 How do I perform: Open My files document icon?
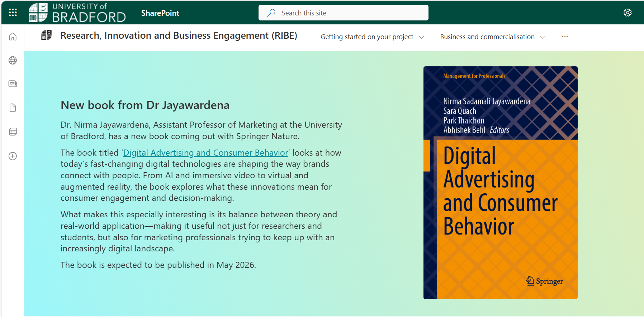click(13, 108)
